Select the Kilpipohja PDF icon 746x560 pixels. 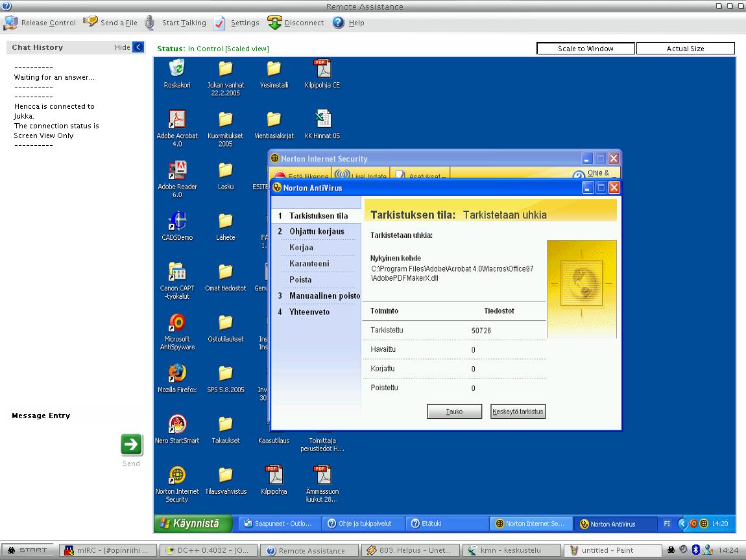click(x=274, y=481)
